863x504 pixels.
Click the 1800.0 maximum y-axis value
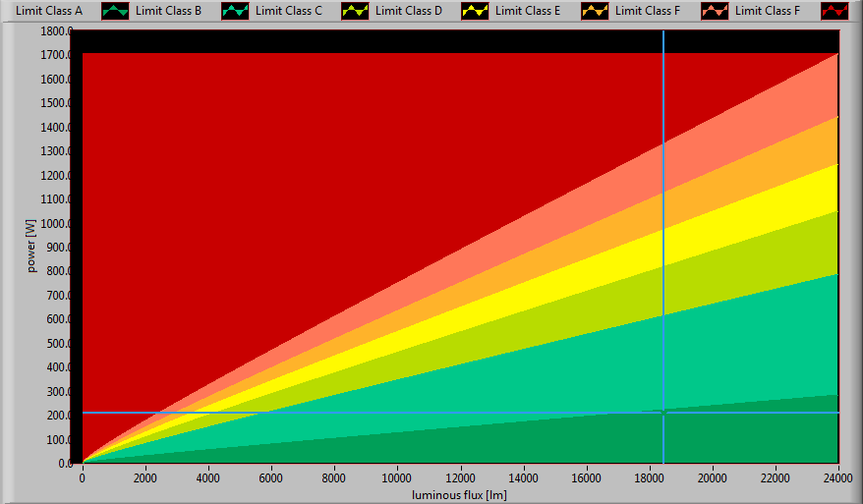[56, 31]
